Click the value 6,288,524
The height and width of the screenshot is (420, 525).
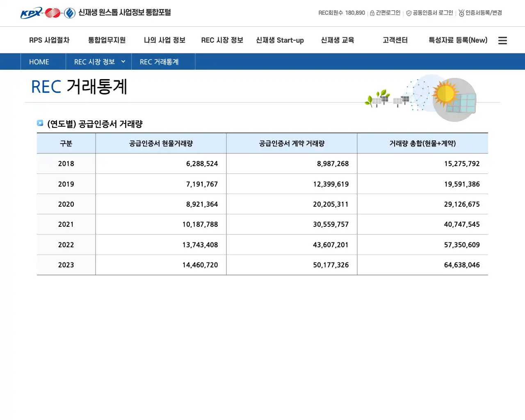[x=202, y=164]
